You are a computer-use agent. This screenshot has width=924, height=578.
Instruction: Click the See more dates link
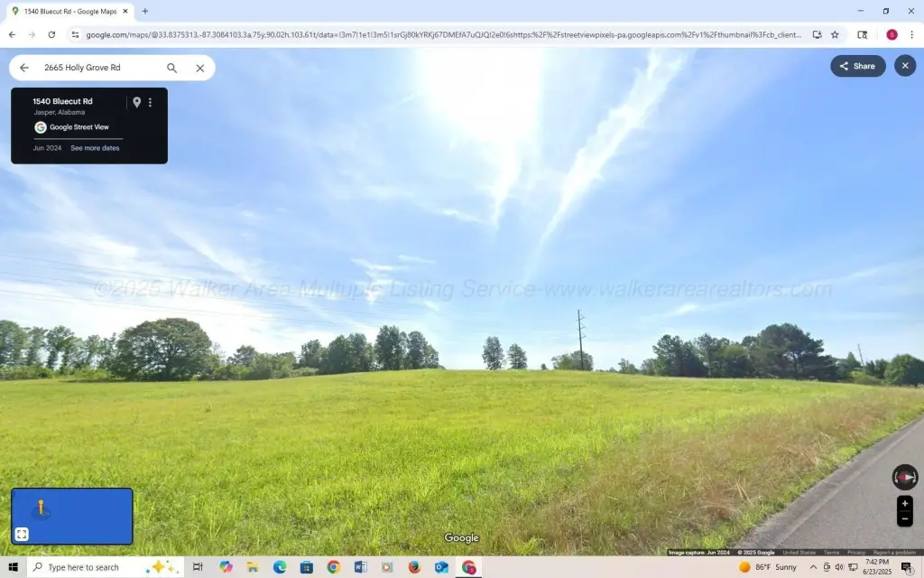(x=95, y=148)
